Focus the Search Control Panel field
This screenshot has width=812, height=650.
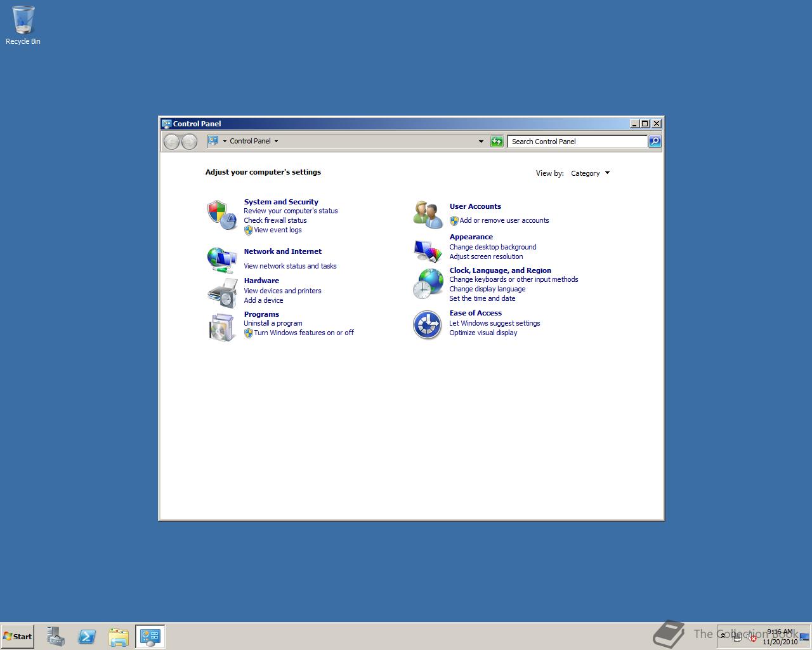577,142
